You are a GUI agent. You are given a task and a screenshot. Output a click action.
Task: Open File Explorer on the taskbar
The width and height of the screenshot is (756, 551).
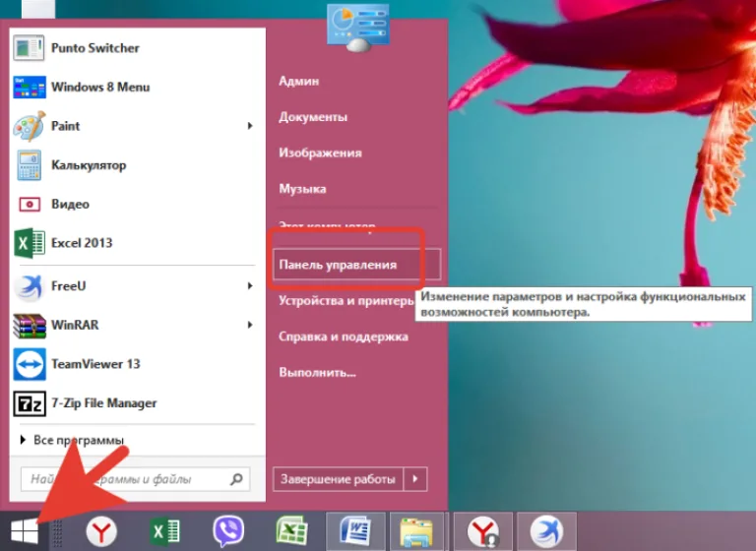point(416,531)
